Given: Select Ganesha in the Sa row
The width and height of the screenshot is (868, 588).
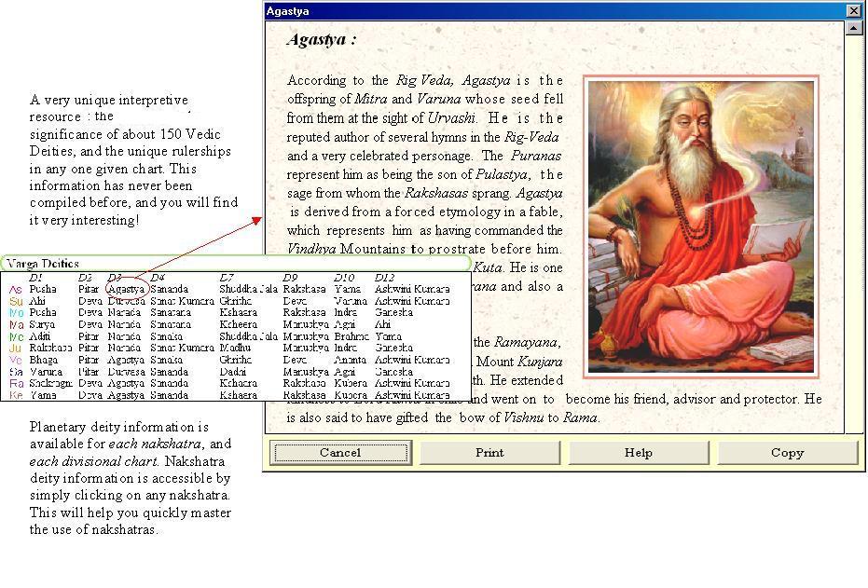Looking at the screenshot, I should pyautogui.click(x=393, y=372).
